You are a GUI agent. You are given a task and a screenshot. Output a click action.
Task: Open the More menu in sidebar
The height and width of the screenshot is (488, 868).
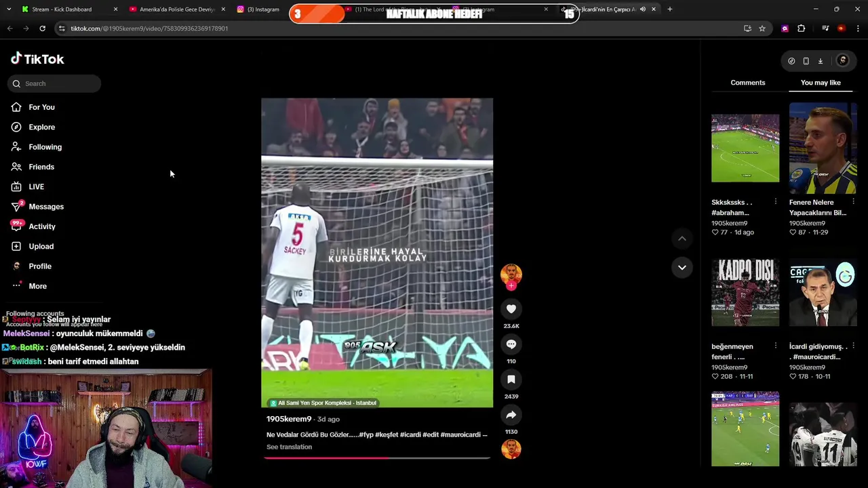(x=37, y=286)
